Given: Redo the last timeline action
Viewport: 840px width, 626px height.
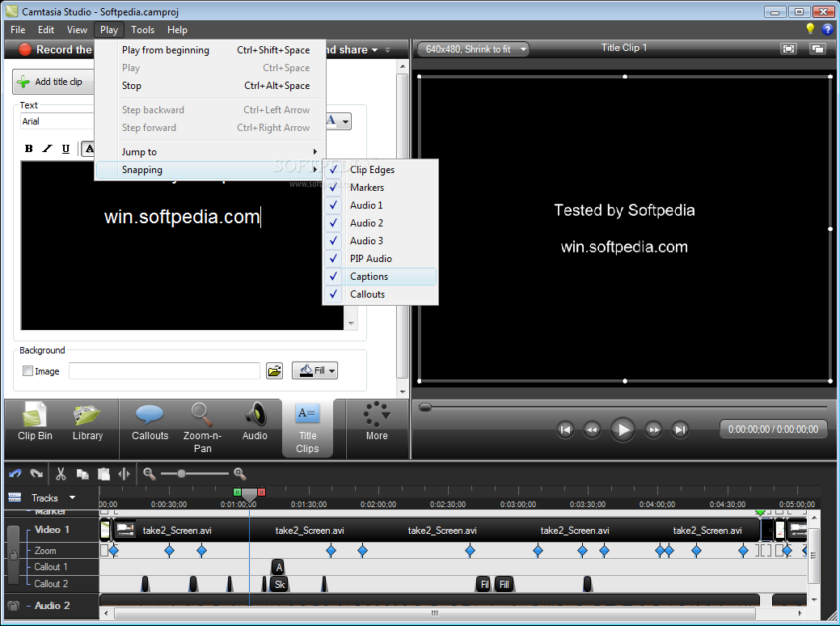Looking at the screenshot, I should 36,474.
